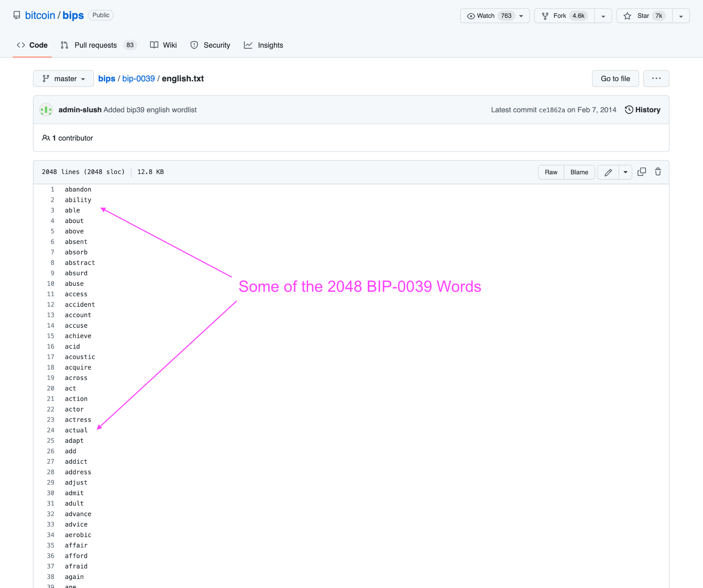Click the Star icon

point(627,16)
